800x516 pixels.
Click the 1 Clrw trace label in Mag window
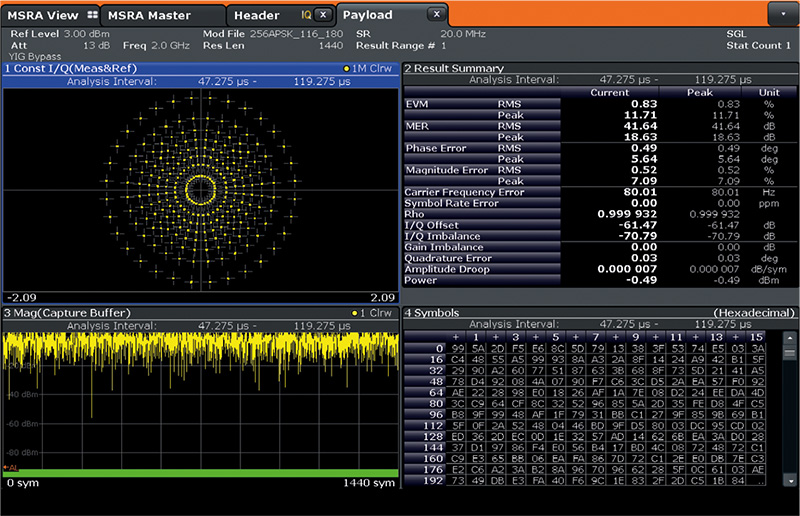click(x=374, y=314)
